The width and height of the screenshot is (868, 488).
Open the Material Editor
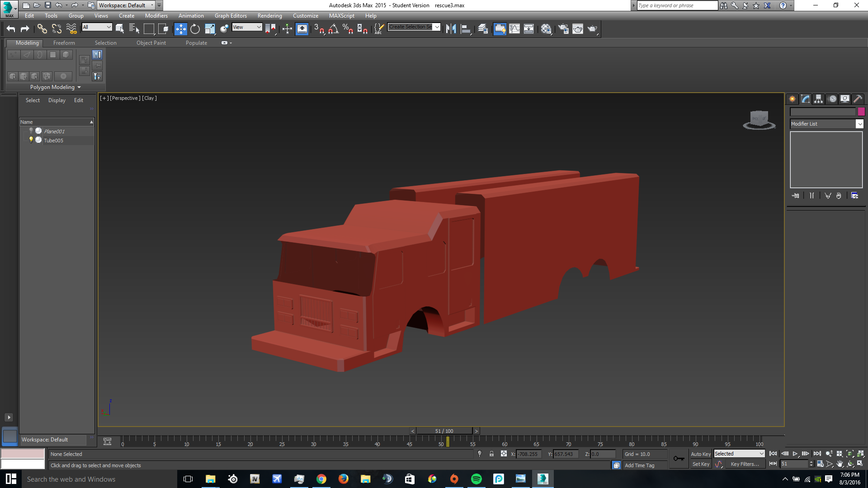[546, 29]
